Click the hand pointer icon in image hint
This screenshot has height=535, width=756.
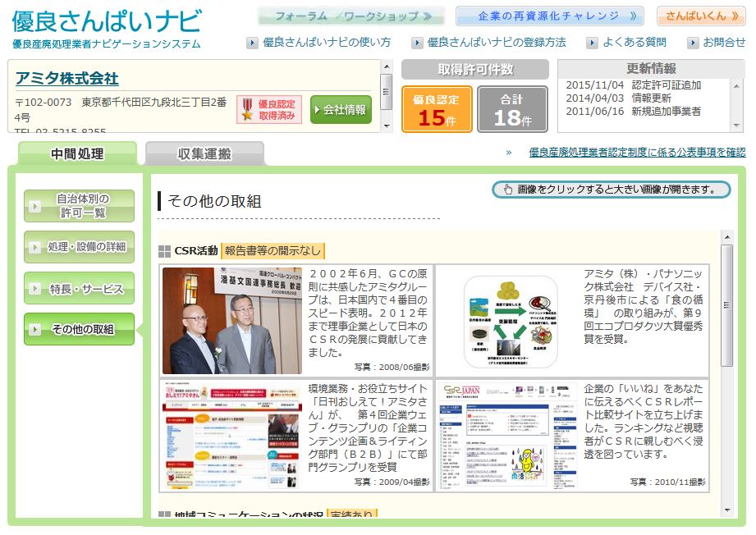(x=508, y=190)
